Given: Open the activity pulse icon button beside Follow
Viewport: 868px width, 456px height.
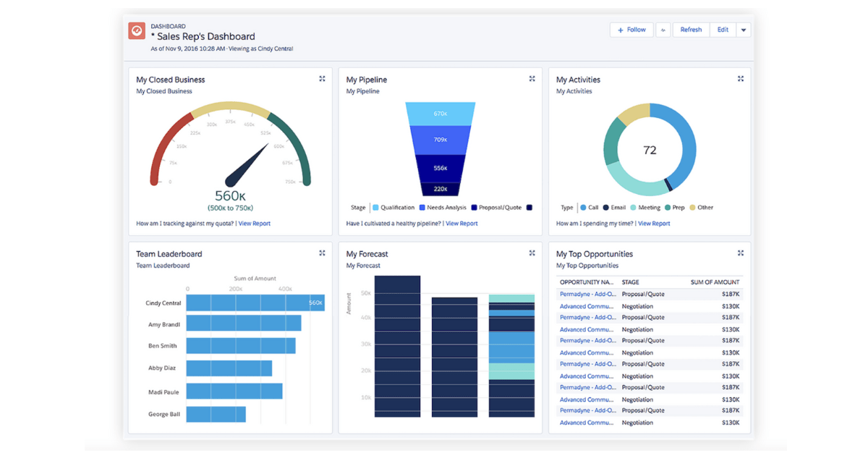Looking at the screenshot, I should click(x=663, y=30).
